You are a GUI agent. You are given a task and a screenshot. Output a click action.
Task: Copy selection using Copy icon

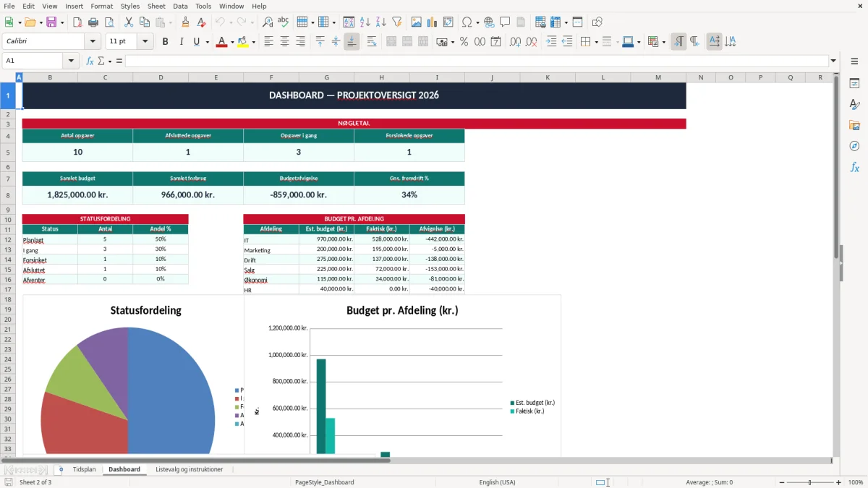[x=145, y=22]
